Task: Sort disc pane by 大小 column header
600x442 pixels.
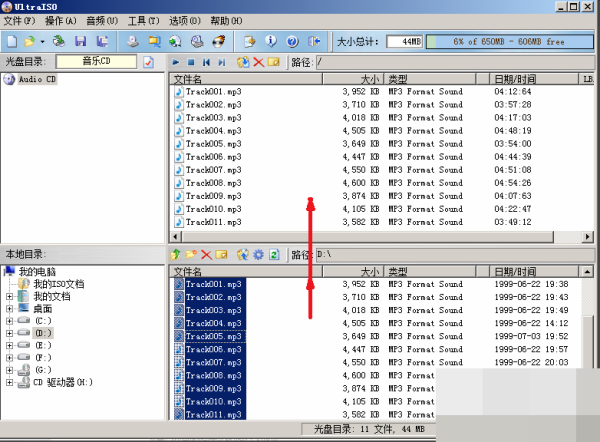Action: click(352, 79)
